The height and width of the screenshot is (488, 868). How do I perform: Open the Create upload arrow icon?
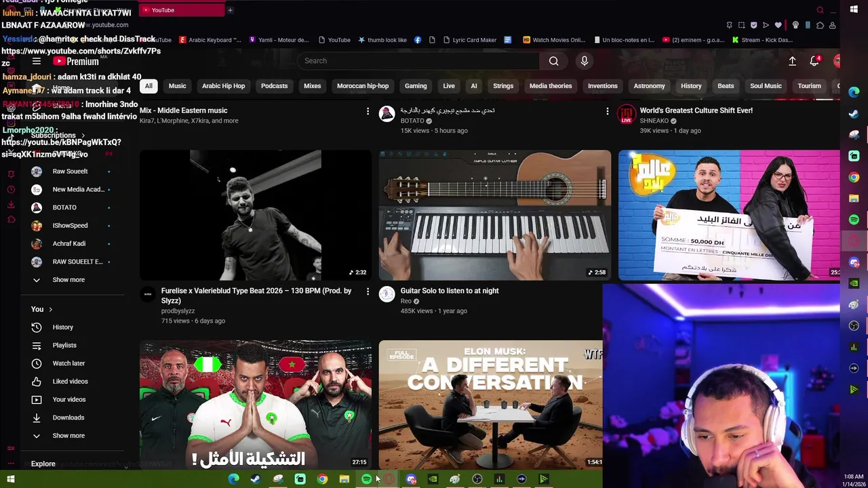coord(792,61)
